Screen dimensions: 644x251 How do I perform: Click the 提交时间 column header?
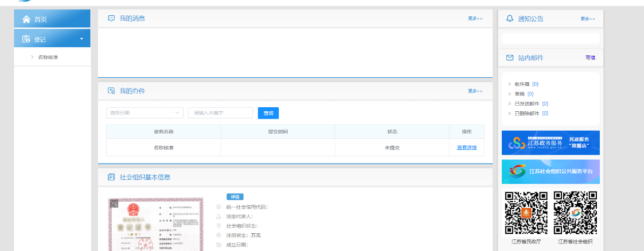click(278, 132)
